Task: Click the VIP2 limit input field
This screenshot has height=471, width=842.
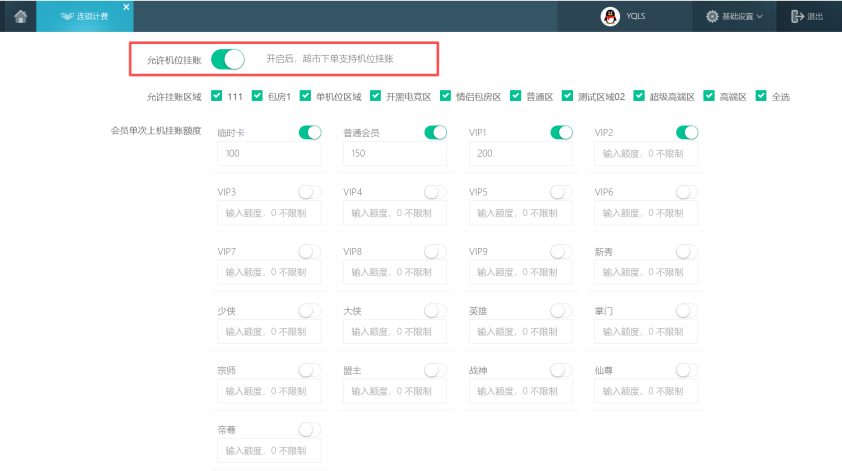Action: (646, 154)
